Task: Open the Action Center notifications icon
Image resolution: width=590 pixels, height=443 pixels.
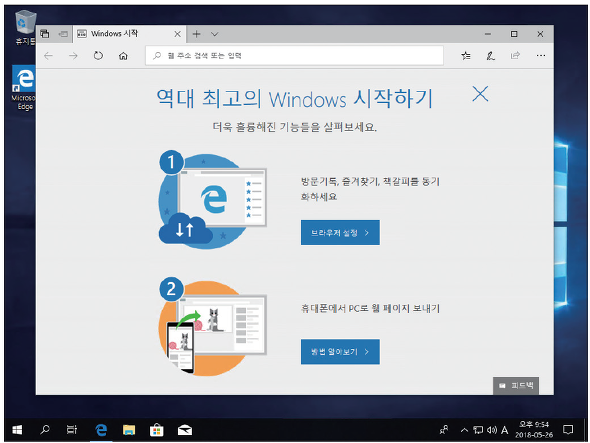Action: point(568,429)
